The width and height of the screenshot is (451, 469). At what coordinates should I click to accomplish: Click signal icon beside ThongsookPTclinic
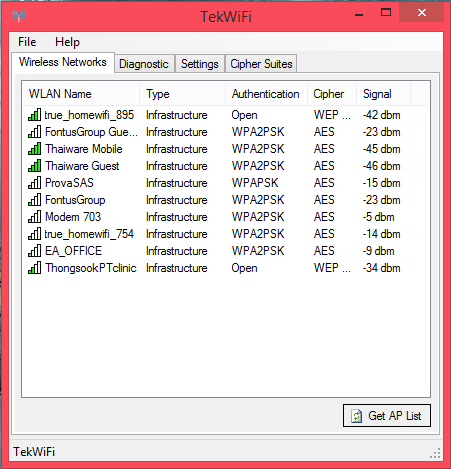[34, 268]
